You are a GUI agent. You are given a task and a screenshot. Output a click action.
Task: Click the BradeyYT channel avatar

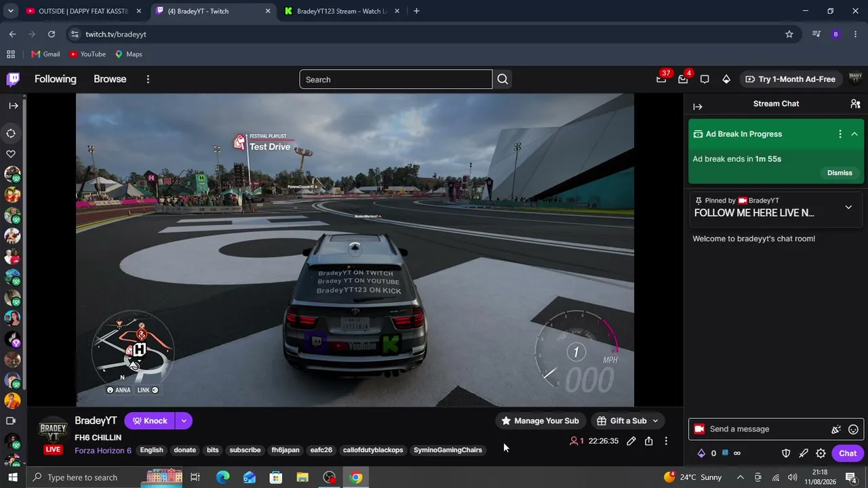tap(53, 431)
